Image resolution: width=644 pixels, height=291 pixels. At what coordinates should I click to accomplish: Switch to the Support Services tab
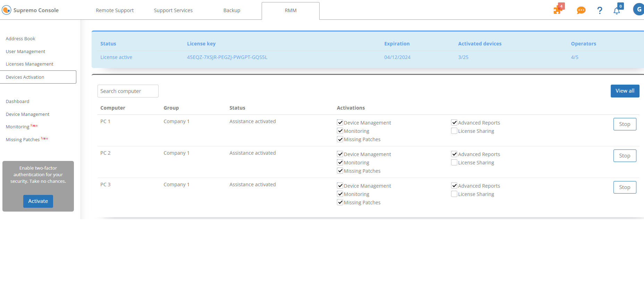[173, 10]
